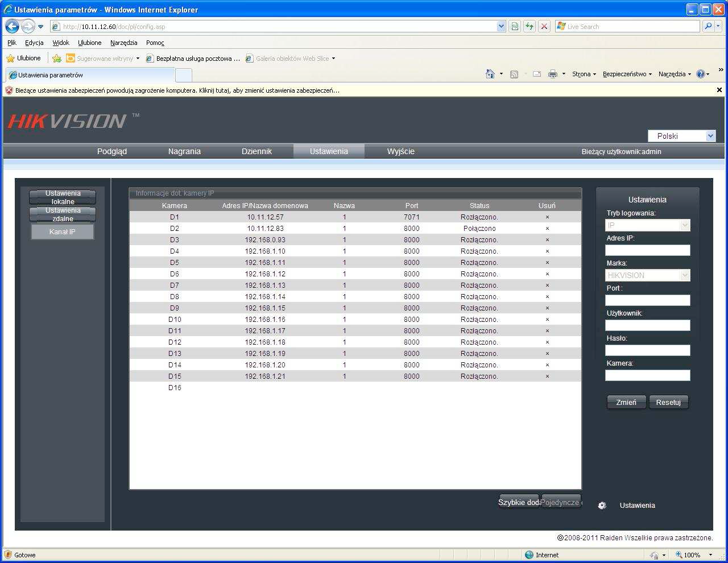Open the Edycja menu

pos(34,43)
